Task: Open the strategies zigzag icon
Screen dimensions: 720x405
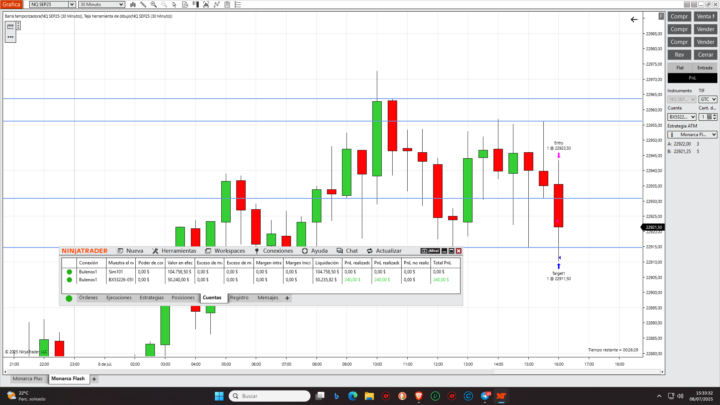Action: (217, 5)
